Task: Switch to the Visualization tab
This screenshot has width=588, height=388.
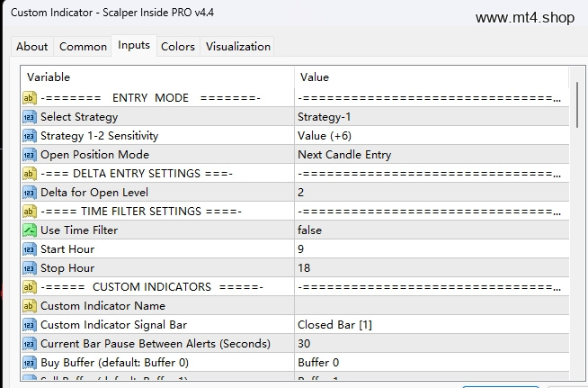Action: [237, 47]
